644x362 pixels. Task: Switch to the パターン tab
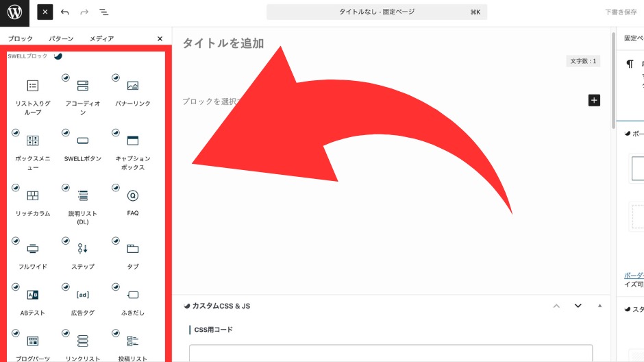61,38
